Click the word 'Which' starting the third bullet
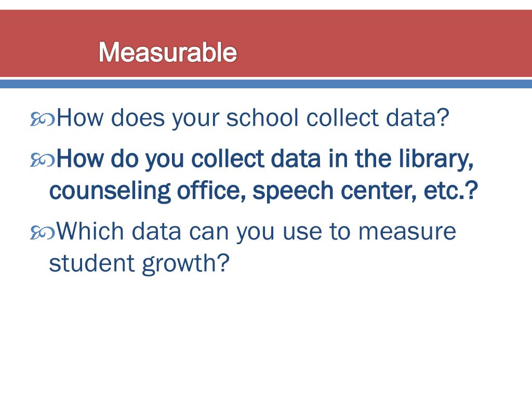 pos(90,232)
